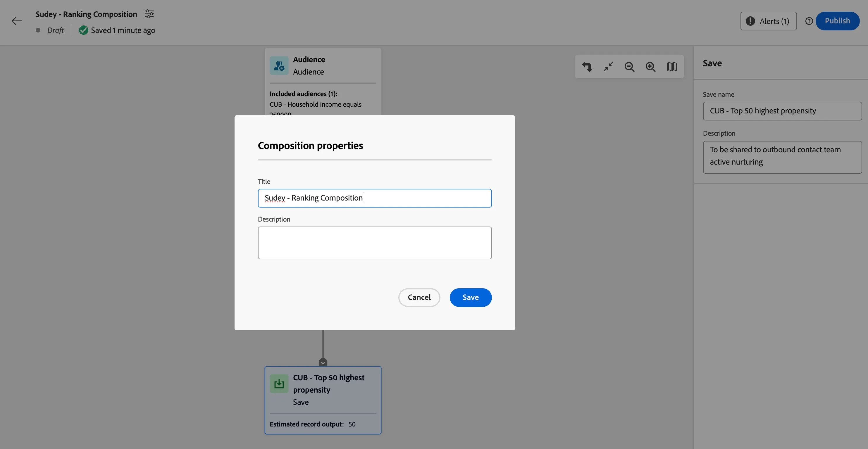Edit the side panel Description field
868x449 pixels.
click(x=782, y=157)
